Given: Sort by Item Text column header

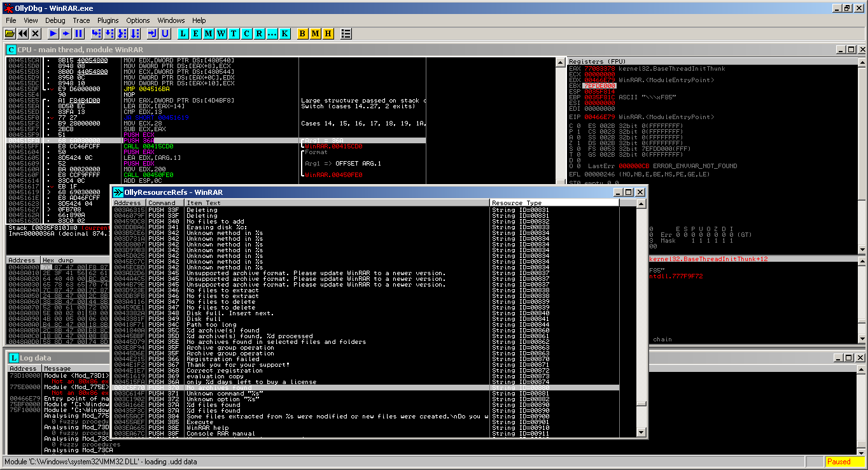Looking at the screenshot, I should tap(337, 203).
